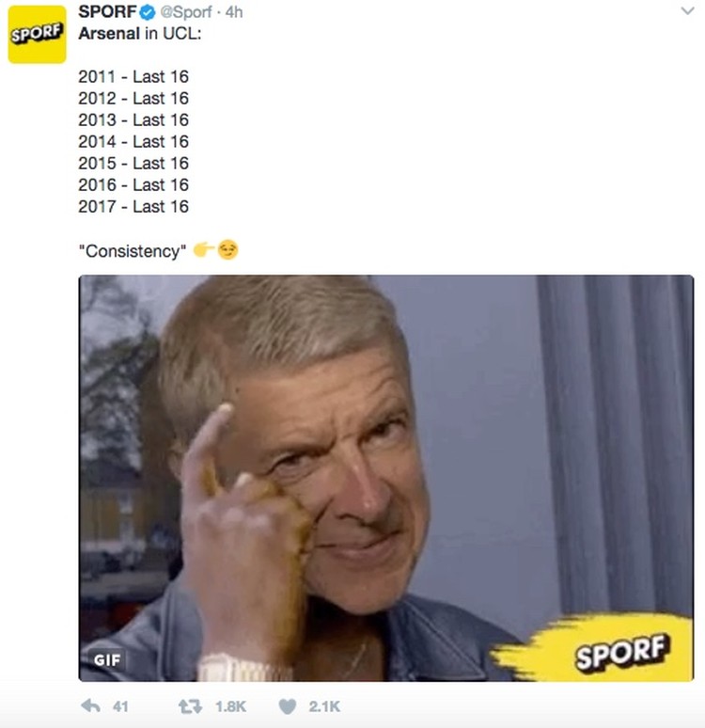Click the SPORF watermark in GIF

click(x=622, y=652)
